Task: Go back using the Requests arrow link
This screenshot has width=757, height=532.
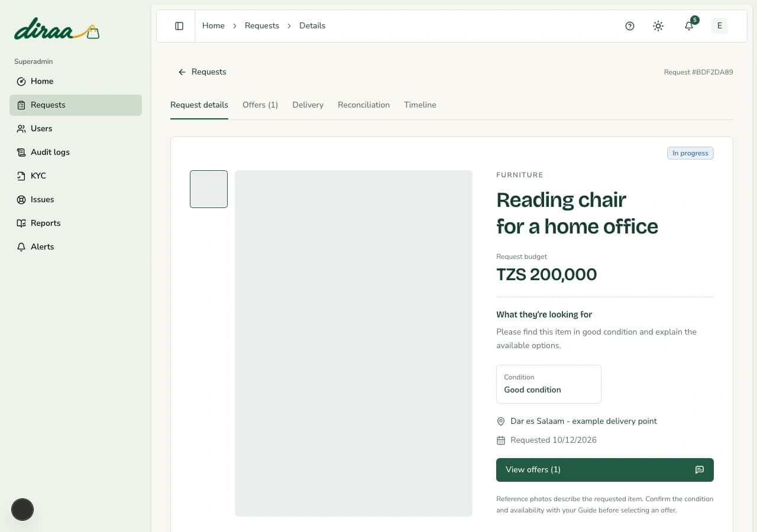Action: tap(202, 72)
